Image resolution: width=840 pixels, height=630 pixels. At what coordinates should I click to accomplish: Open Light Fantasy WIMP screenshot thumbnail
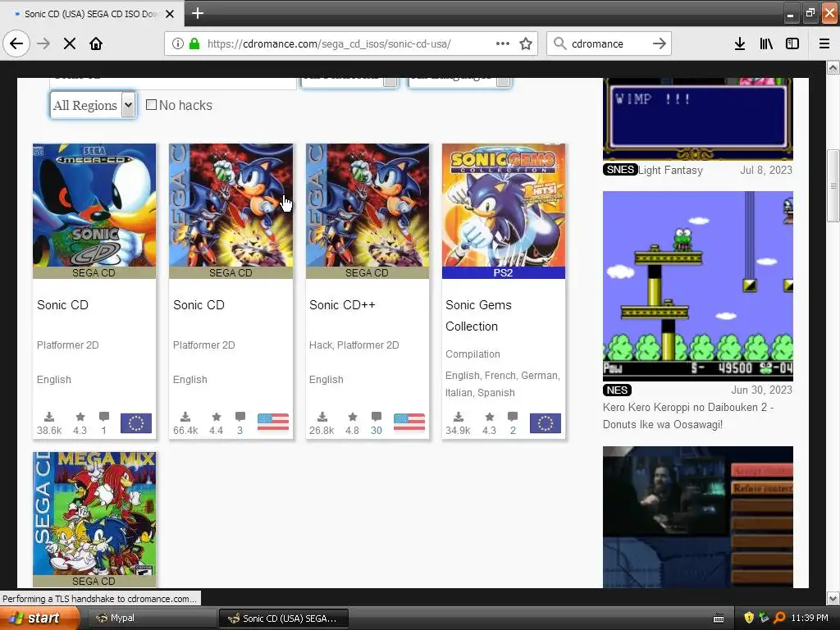pos(697,119)
